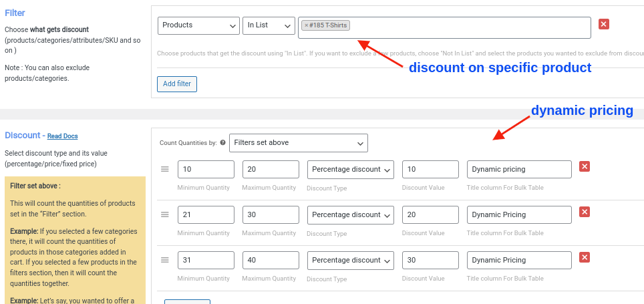Screen dimensions: 644x304
Task: Click the Minimum Quantity field containing 21
Action: tap(206, 214)
